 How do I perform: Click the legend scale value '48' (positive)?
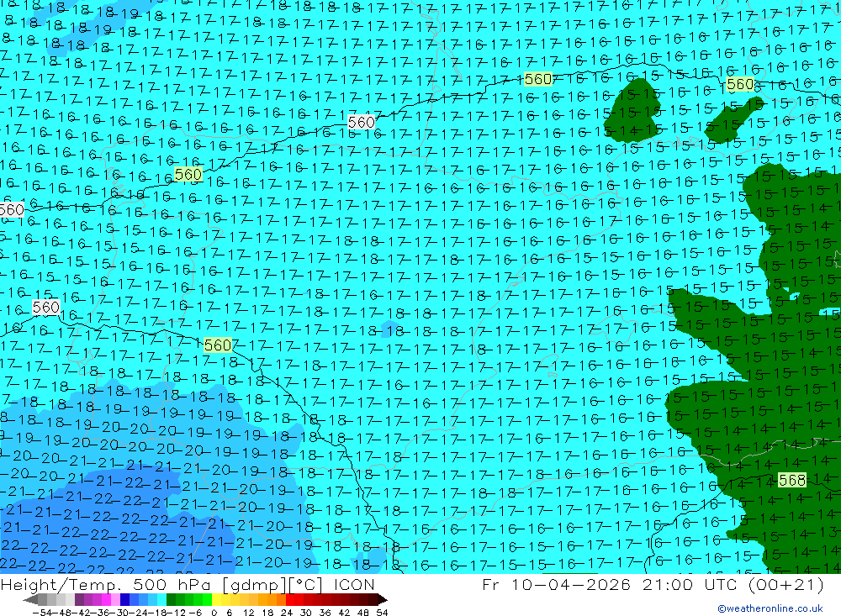coord(363,613)
